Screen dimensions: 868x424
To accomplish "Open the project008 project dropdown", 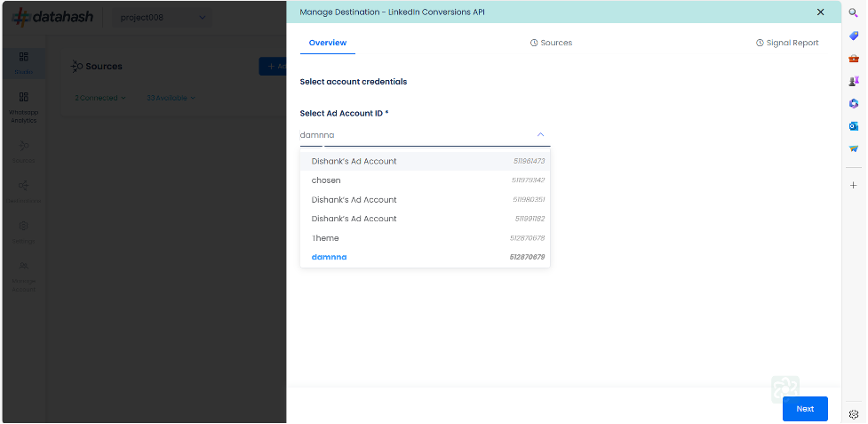I will [x=163, y=18].
